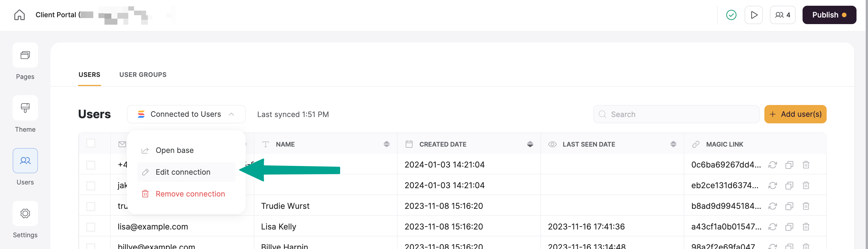Screen dimensions: 868x249
Task: Sort by the NAME column
Action: pyautogui.click(x=386, y=144)
